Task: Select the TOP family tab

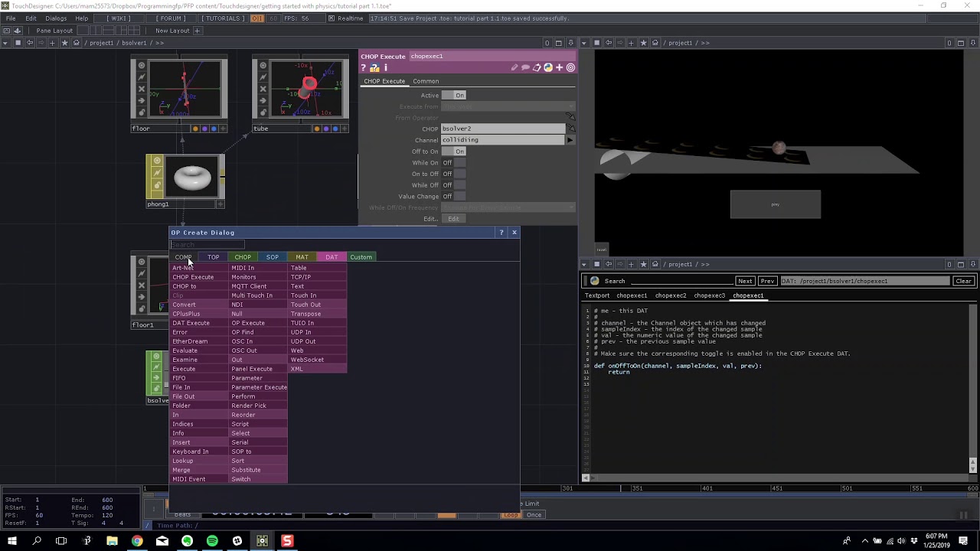Action: (213, 257)
